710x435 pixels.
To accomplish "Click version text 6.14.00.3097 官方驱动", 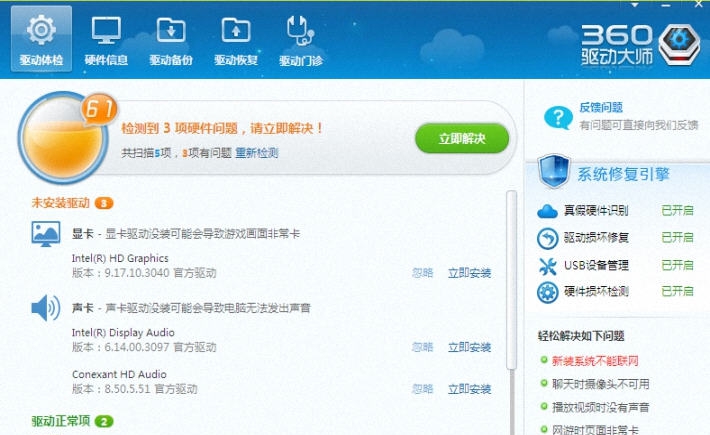I will 144,347.
